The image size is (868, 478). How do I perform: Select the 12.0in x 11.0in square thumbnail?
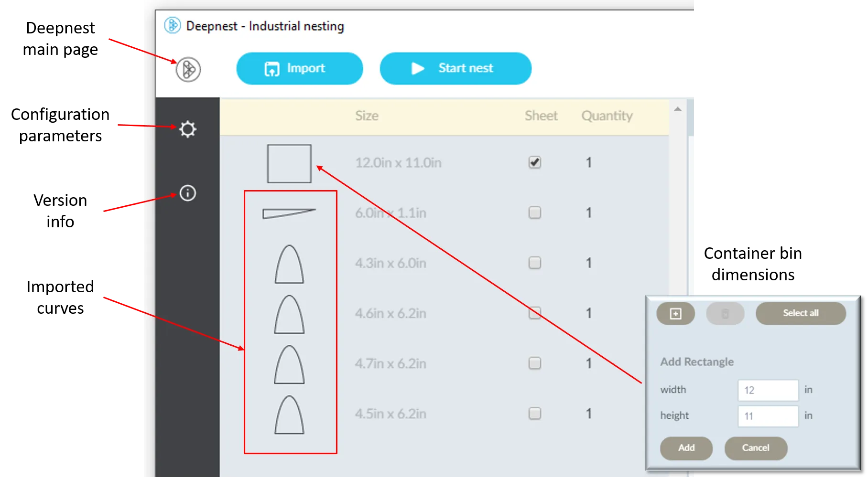click(x=289, y=164)
